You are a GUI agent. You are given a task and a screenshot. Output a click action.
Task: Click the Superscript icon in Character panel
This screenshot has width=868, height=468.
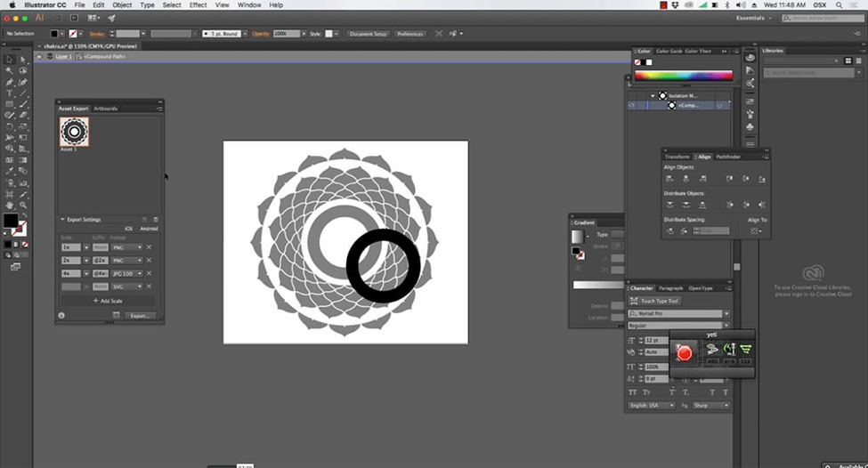pyautogui.click(x=672, y=392)
